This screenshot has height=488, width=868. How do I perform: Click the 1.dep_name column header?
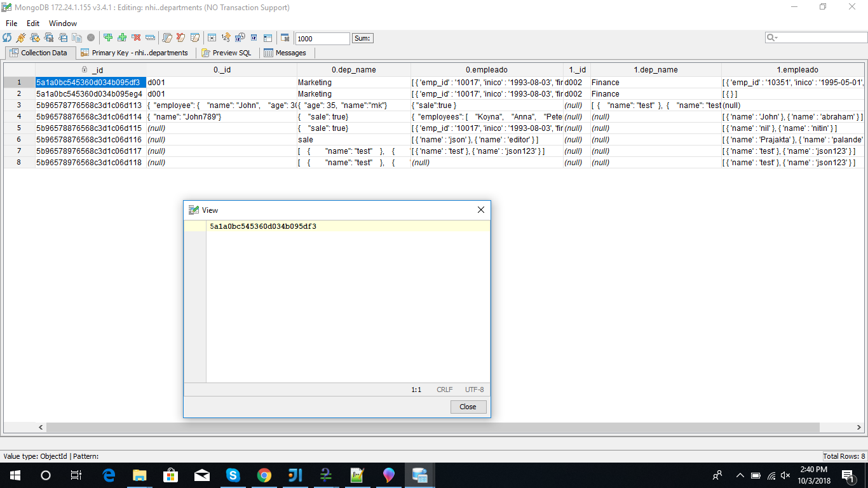coord(656,70)
